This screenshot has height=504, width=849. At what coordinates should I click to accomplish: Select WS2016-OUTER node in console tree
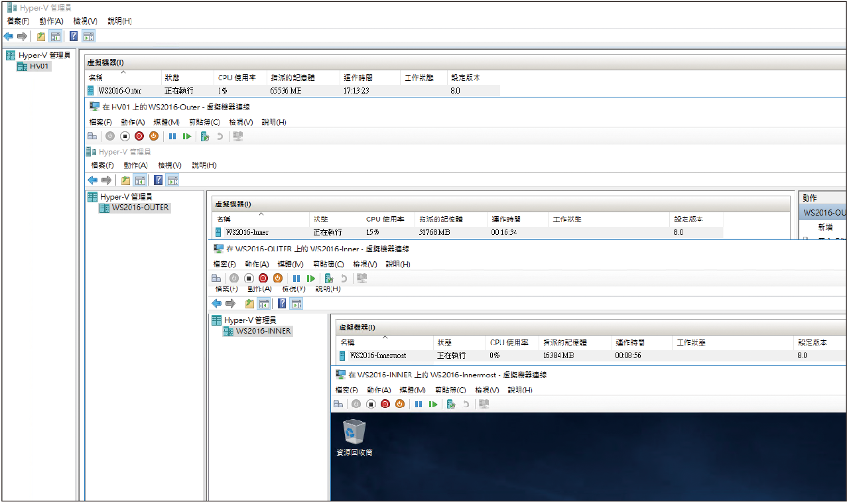pyautogui.click(x=134, y=208)
